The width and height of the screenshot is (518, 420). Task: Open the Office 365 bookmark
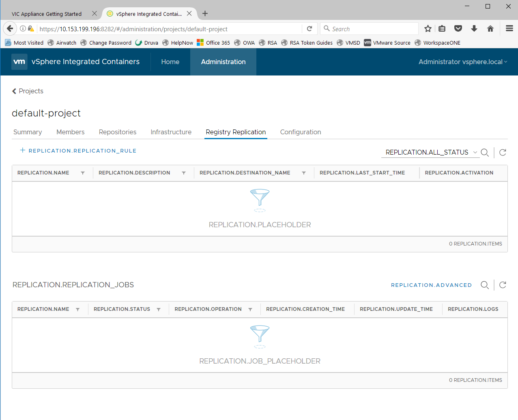coord(213,43)
